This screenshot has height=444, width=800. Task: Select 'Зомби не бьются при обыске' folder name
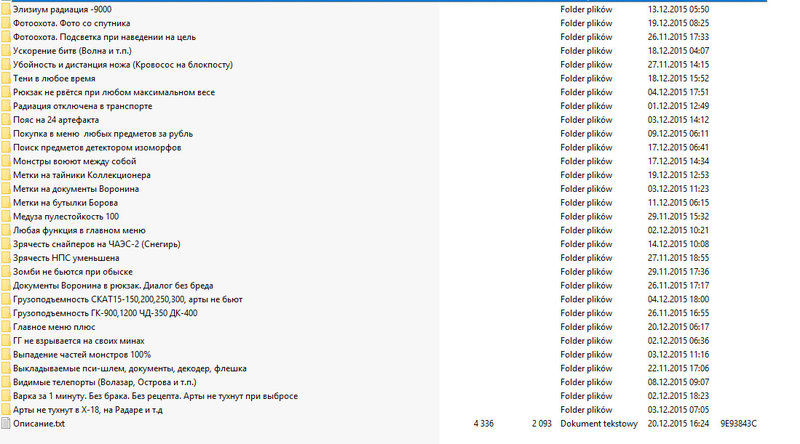click(73, 271)
